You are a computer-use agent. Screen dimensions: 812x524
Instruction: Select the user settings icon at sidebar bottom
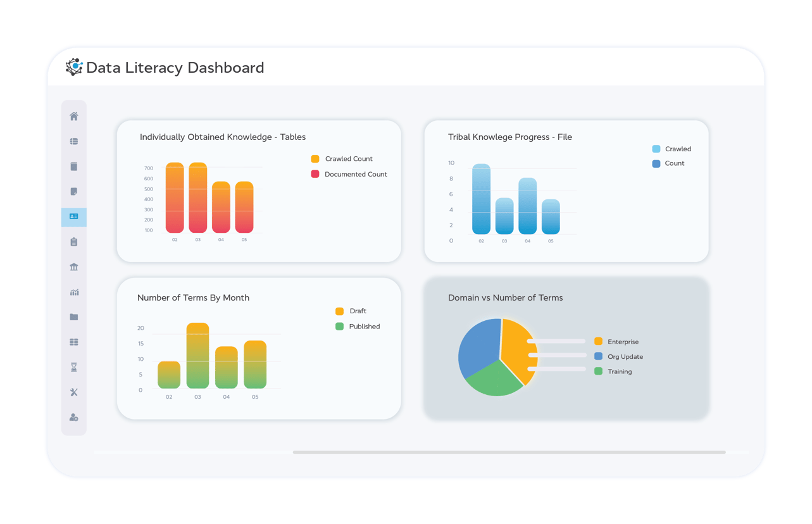click(x=73, y=417)
